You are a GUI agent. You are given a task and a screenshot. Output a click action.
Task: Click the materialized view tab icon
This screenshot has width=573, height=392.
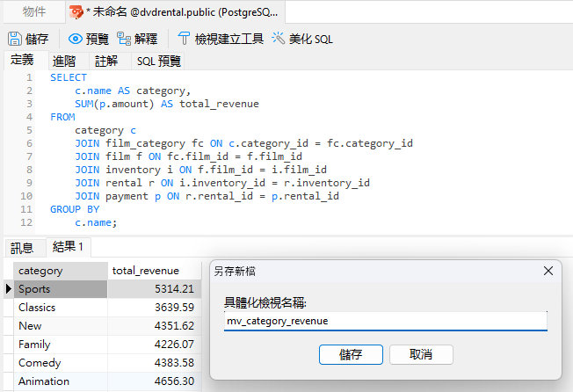point(76,12)
